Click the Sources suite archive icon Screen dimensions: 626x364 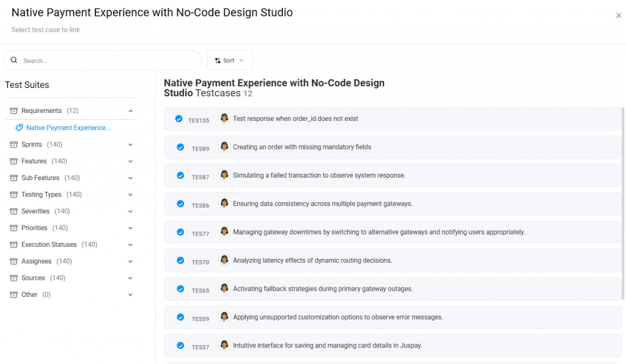pos(13,278)
